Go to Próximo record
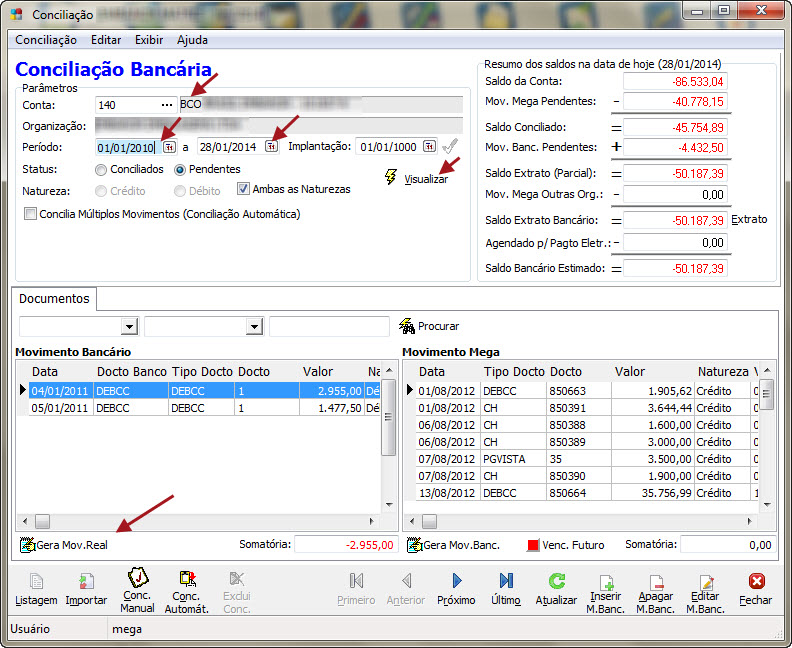This screenshot has width=792, height=648. point(456,584)
